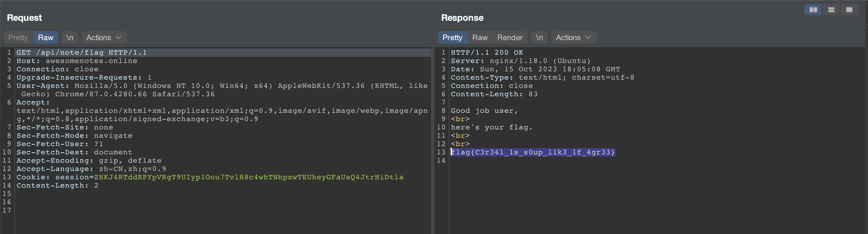
Task: Select the Pretty tab in the Response panel
Action: coord(452,37)
